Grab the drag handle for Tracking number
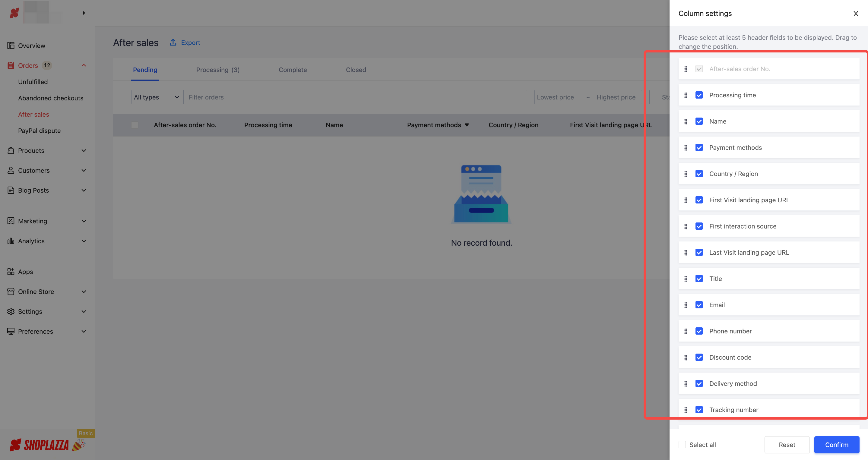The height and width of the screenshot is (460, 868). [686, 410]
